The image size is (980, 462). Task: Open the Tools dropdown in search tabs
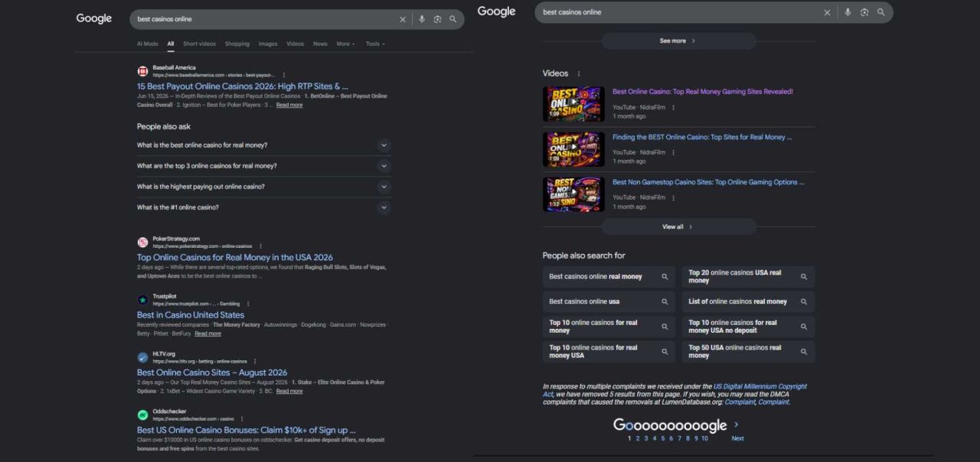point(375,44)
